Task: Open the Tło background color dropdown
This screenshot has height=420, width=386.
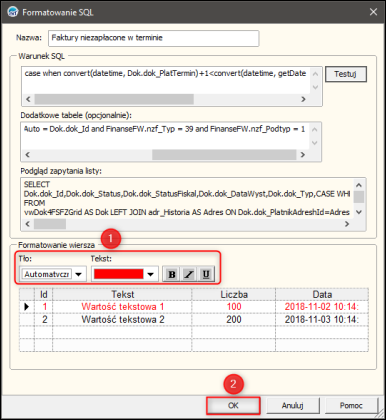Action: click(x=79, y=274)
